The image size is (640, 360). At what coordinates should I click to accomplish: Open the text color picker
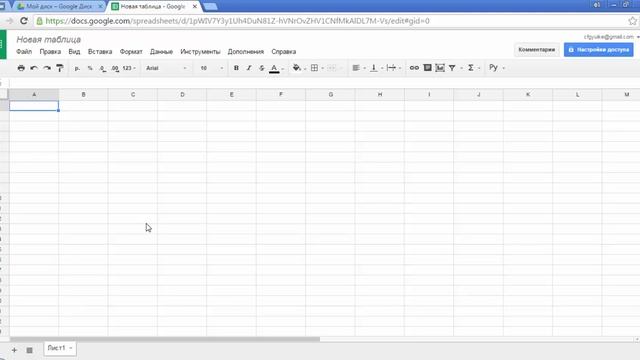274,68
